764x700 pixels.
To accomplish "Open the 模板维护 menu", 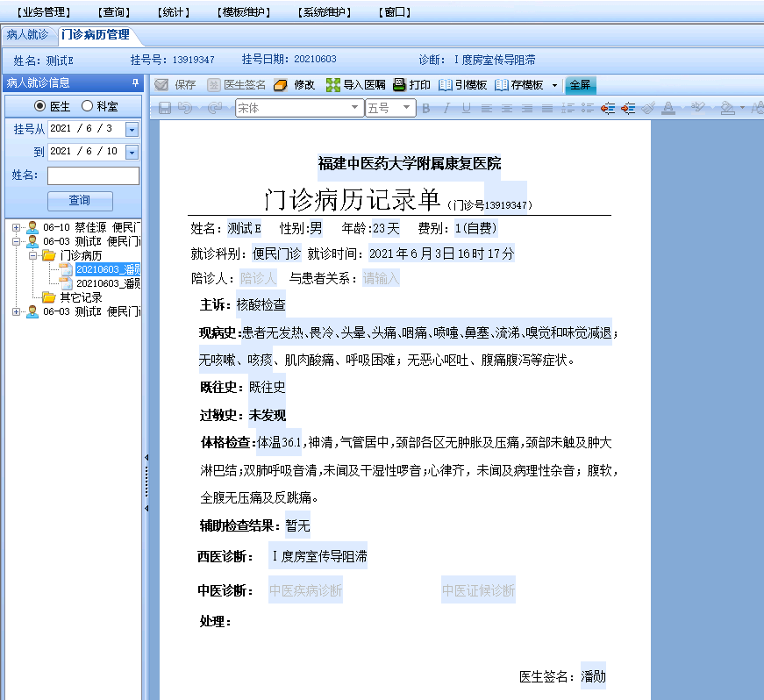I will click(244, 12).
